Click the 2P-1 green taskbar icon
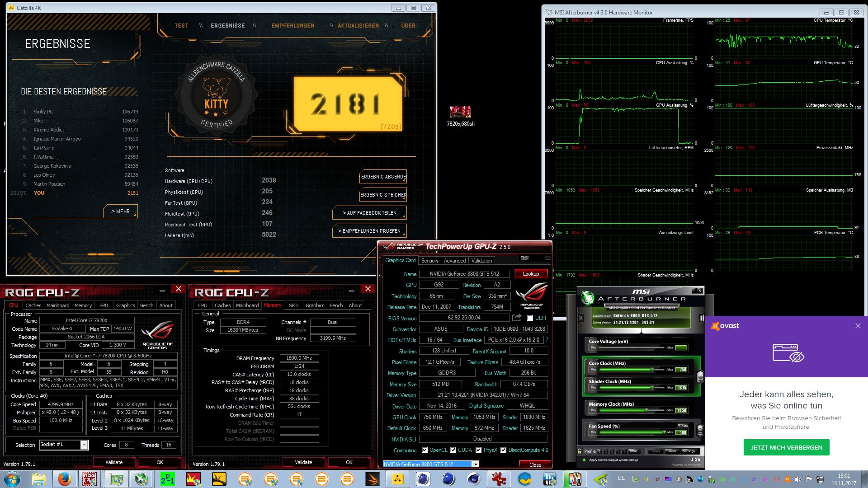The image size is (868, 488). tap(167, 479)
